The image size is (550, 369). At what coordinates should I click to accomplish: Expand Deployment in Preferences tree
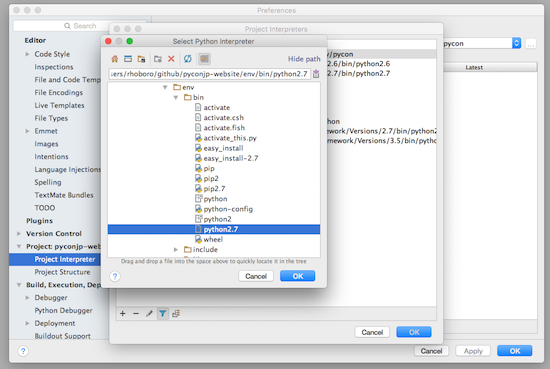pos(27,323)
